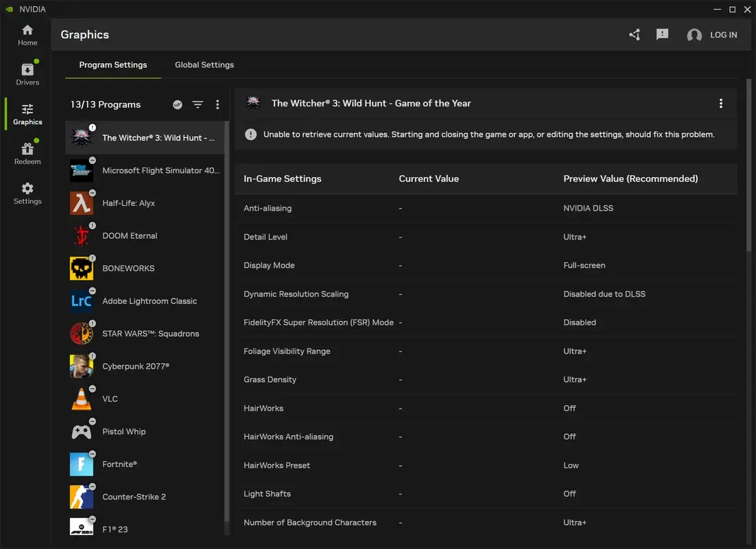Click the filter icon above the program list

coord(198,104)
